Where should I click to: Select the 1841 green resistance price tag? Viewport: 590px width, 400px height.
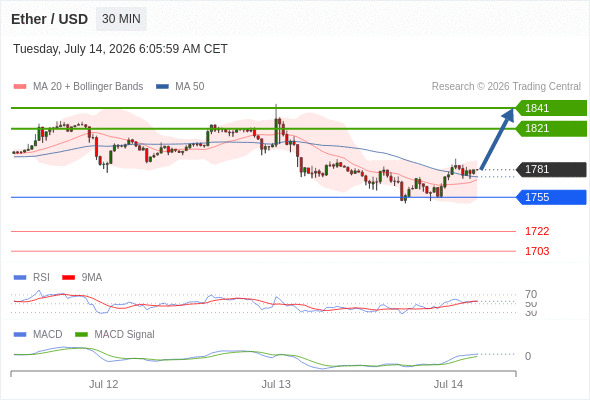(551, 108)
